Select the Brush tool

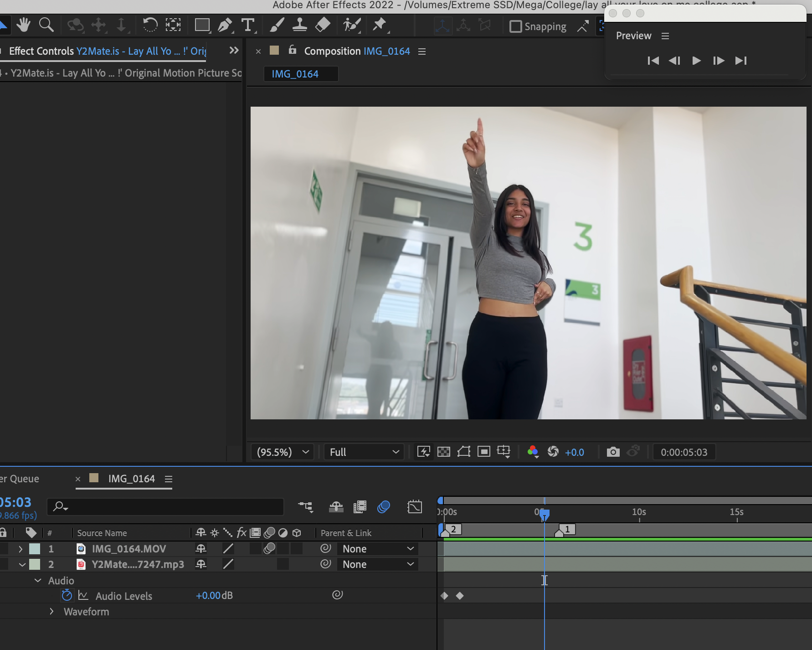pos(277,25)
